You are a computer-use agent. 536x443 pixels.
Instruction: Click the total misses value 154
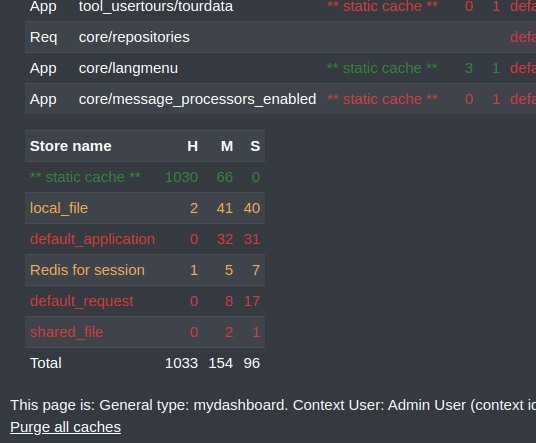tap(221, 363)
